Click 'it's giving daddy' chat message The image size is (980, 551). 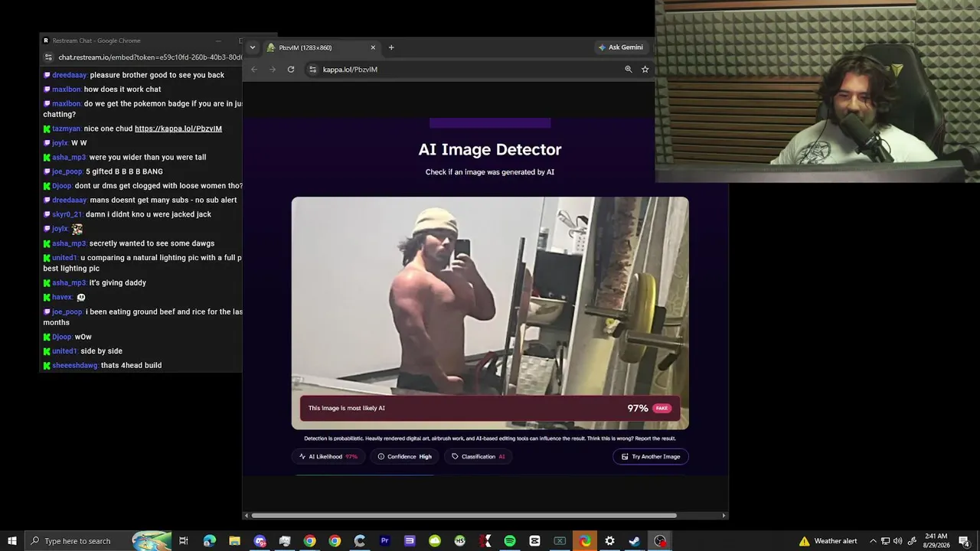pos(118,283)
